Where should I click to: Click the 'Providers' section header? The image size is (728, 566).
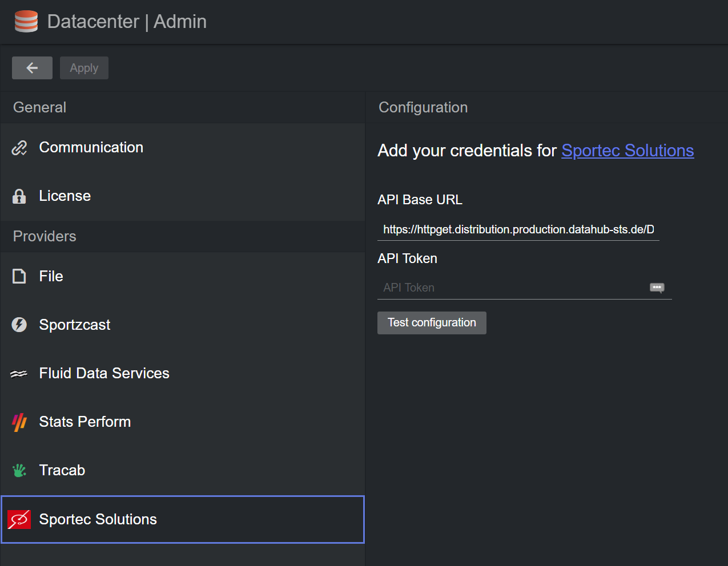[x=45, y=236]
